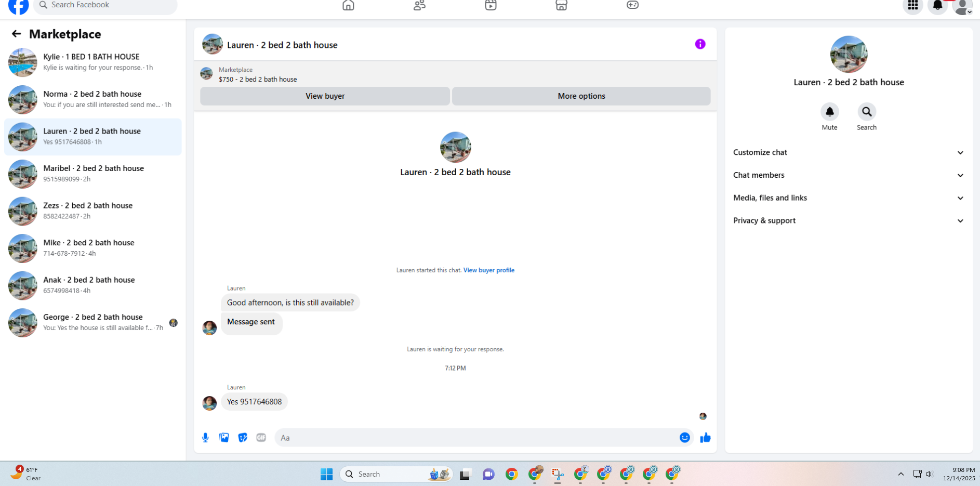Click the 'Good afternoon, is this still available?' message
980x486 pixels.
pyautogui.click(x=290, y=303)
